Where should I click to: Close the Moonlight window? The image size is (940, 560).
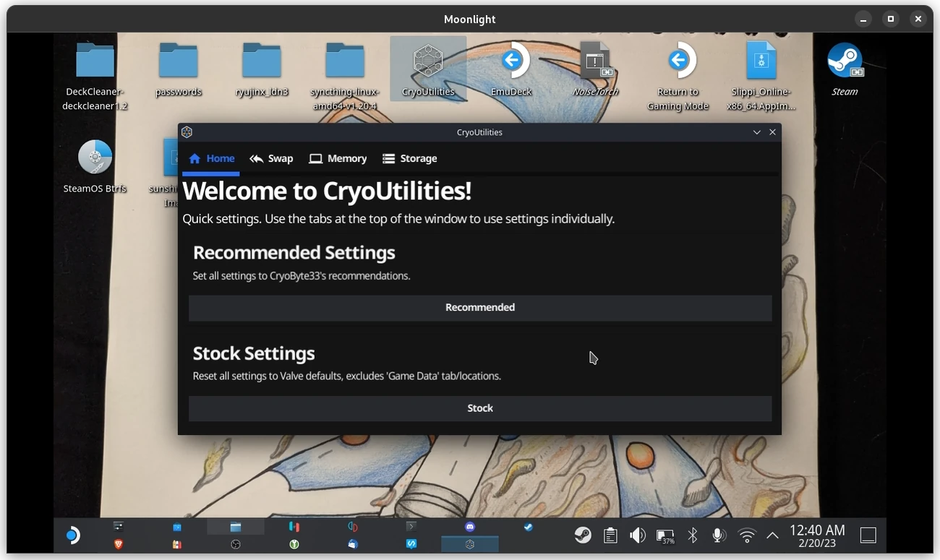coord(918,19)
